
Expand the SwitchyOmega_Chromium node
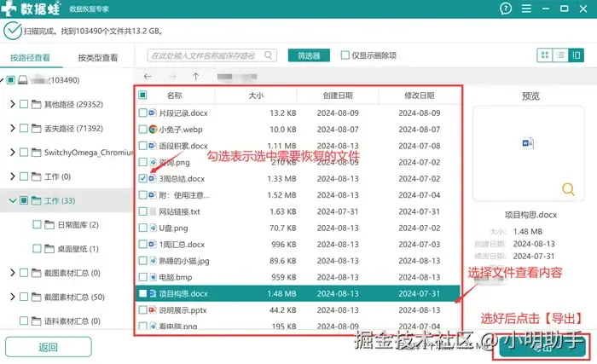[12, 153]
